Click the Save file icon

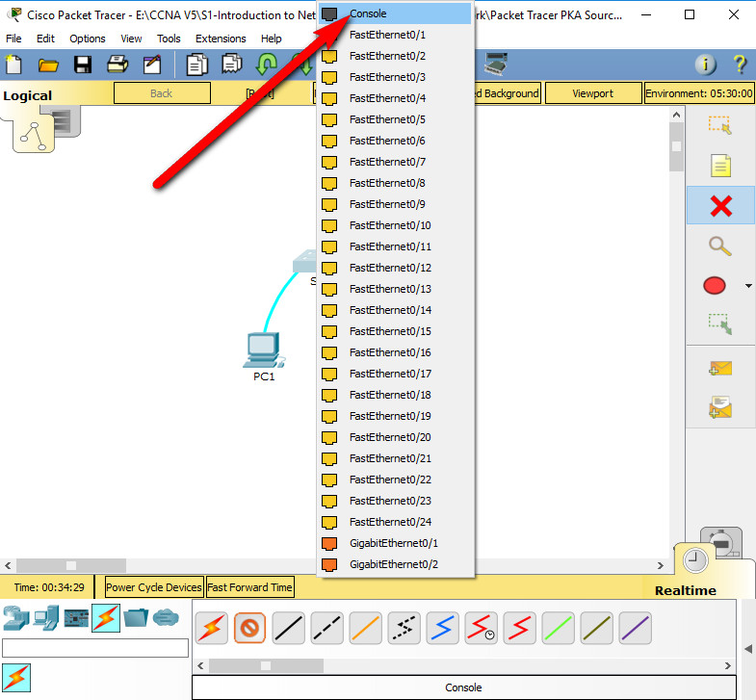coord(83,65)
